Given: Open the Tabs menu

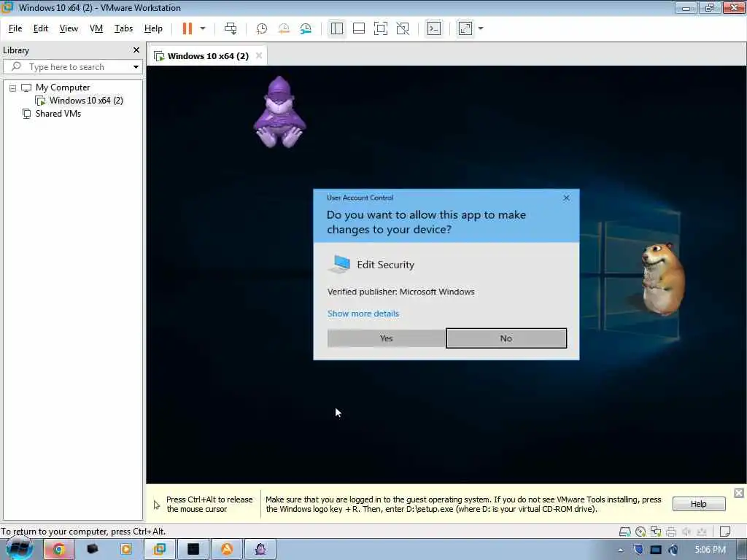Looking at the screenshot, I should pos(123,28).
